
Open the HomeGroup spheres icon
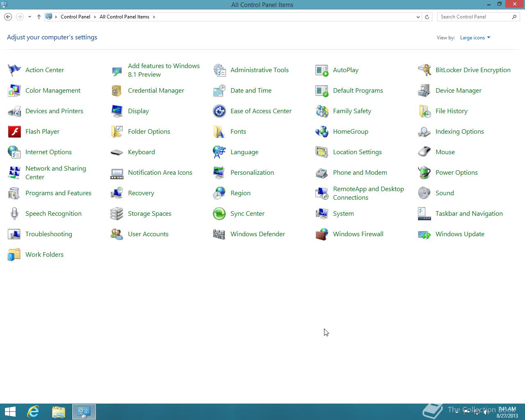[x=322, y=132]
